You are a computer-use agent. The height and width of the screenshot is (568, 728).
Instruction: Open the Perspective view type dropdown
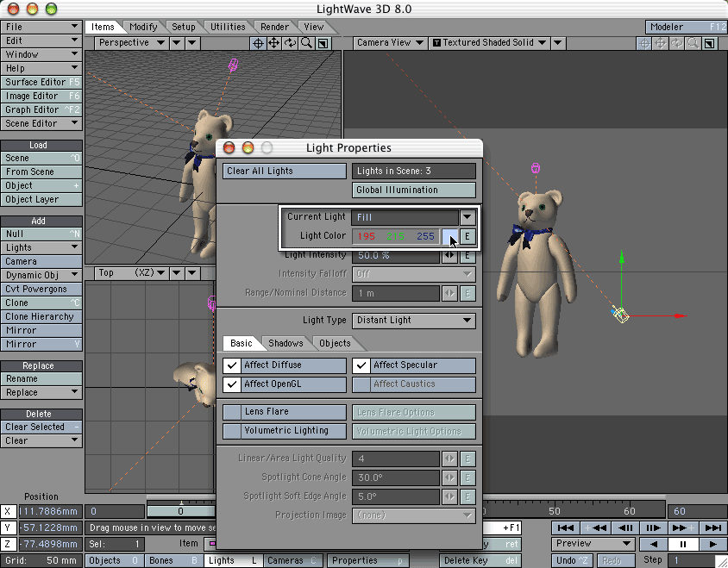(x=131, y=43)
